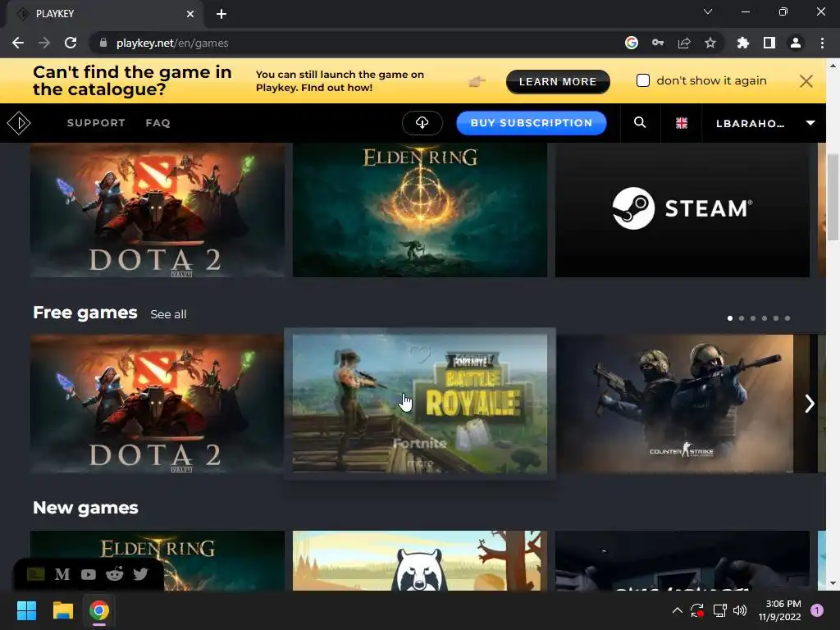Click the BUY SUBSCRIPTION button
The height and width of the screenshot is (630, 840).
(x=532, y=123)
